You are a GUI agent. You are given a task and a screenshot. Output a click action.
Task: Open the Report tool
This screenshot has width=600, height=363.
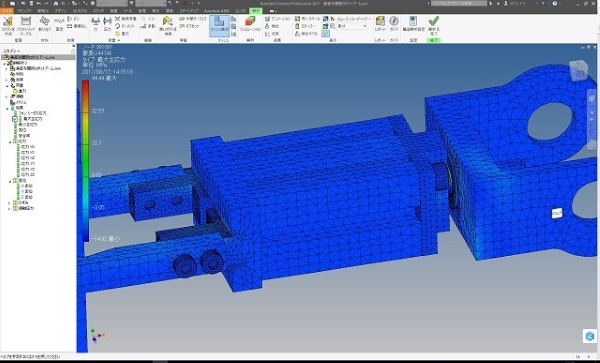pos(380,24)
